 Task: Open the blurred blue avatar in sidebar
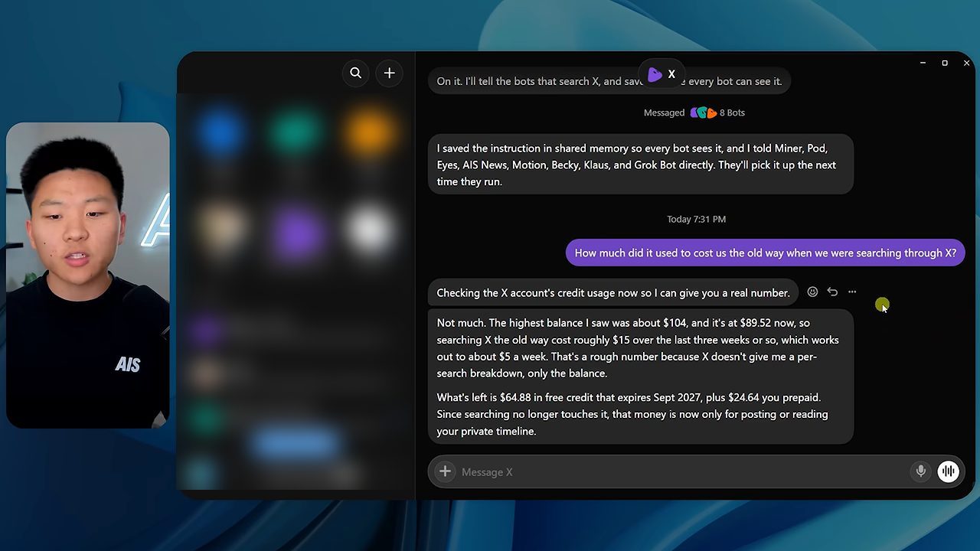(220, 132)
